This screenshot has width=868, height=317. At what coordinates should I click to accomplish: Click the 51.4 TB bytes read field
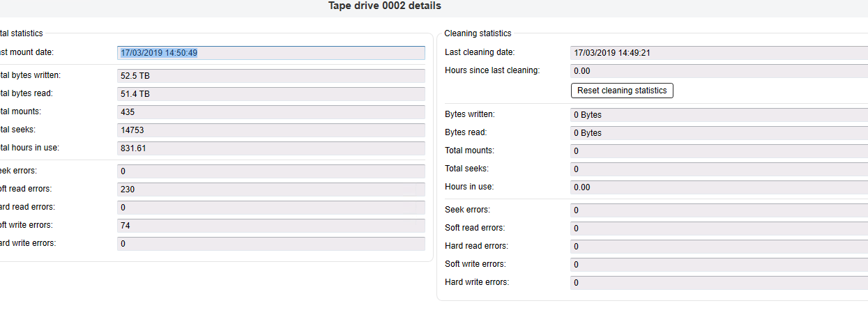pyautogui.click(x=271, y=94)
